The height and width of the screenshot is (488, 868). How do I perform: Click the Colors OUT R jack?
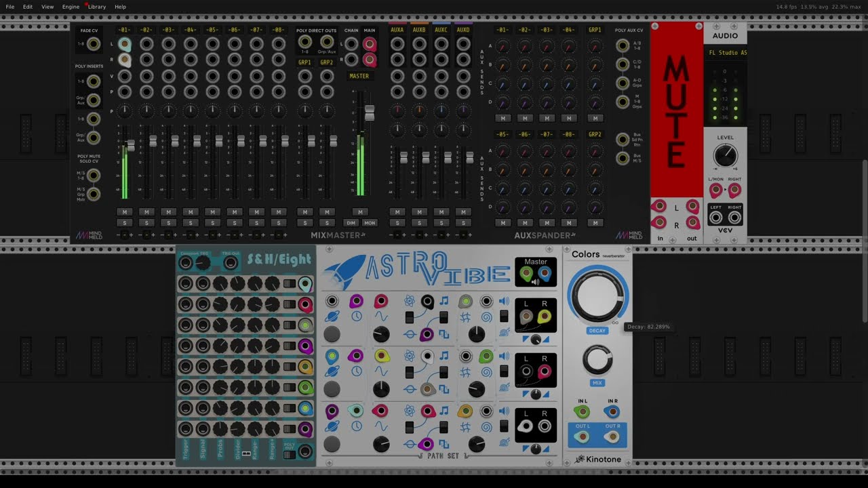coord(612,437)
